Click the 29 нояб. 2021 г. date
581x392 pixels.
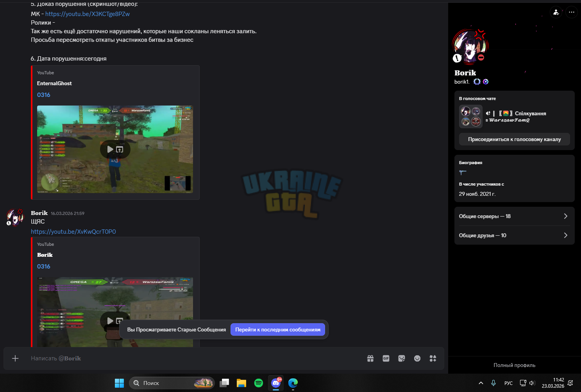pyautogui.click(x=477, y=194)
